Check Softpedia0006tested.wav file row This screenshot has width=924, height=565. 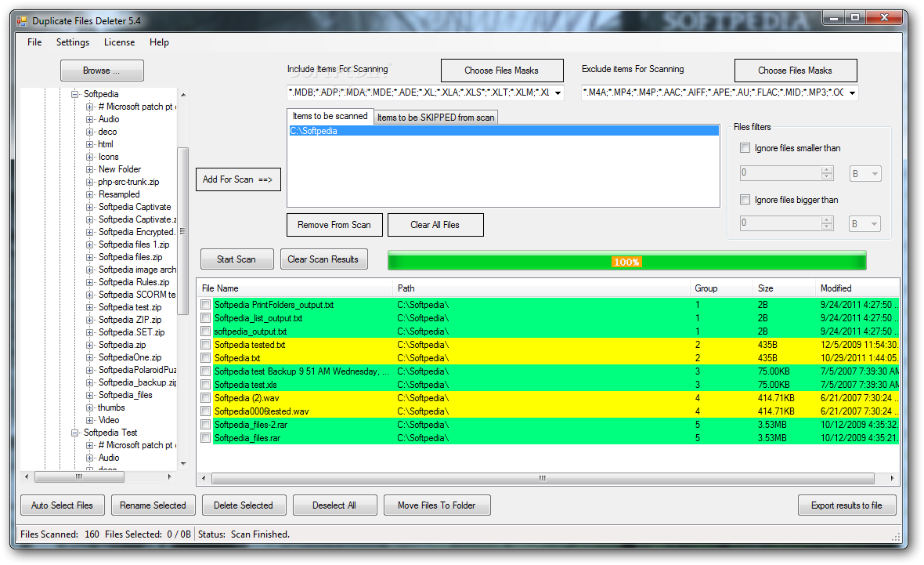[206, 411]
